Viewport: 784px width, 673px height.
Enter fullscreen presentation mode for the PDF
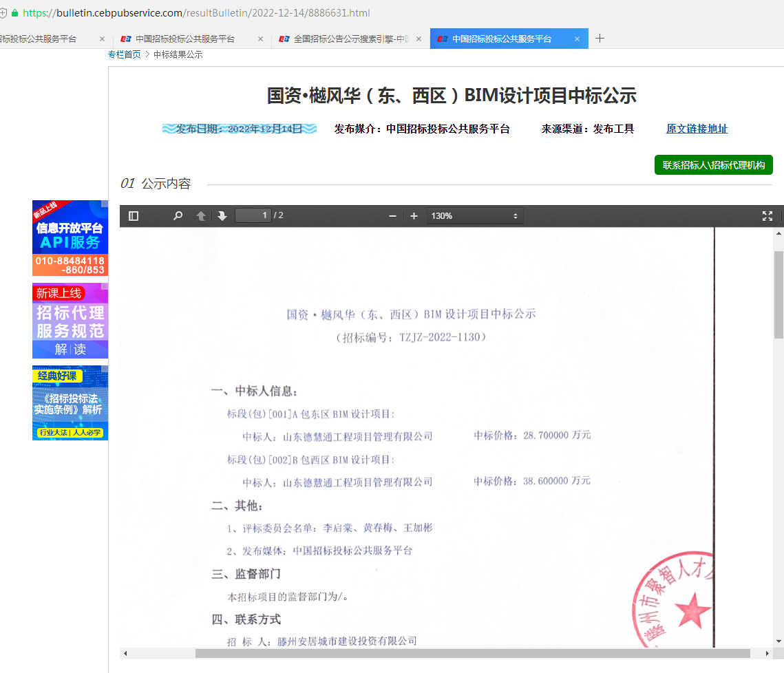coord(767,215)
